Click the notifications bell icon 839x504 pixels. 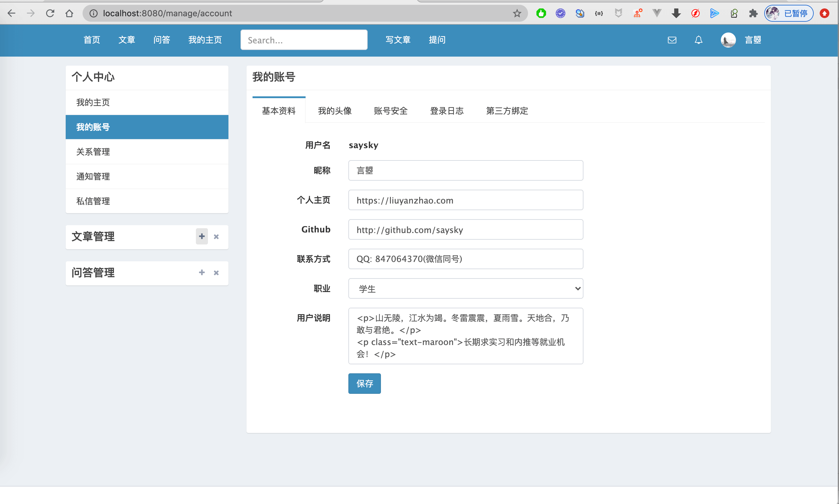698,40
